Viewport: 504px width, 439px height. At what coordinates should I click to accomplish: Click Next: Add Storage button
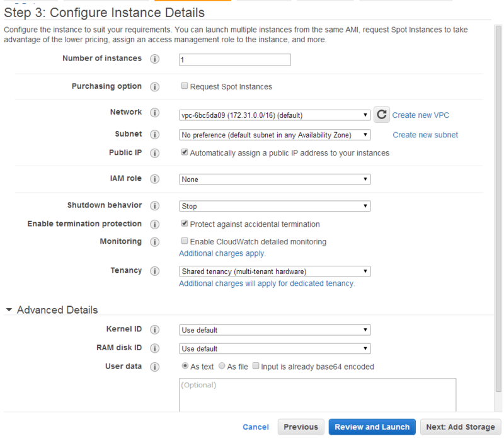(460, 427)
